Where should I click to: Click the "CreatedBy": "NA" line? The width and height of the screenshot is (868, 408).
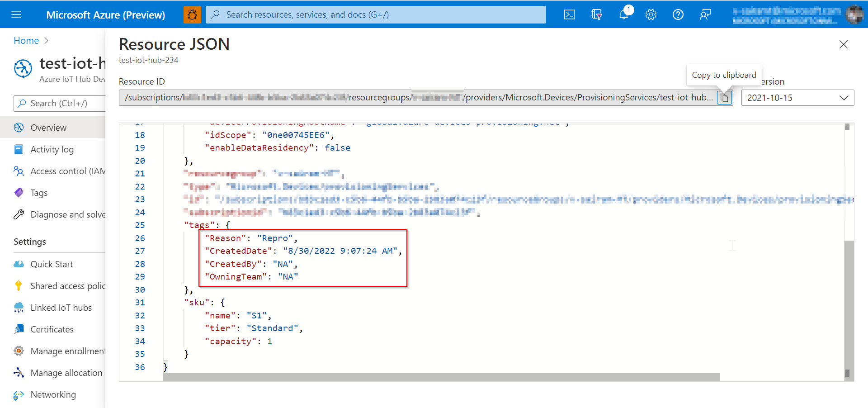click(x=251, y=264)
